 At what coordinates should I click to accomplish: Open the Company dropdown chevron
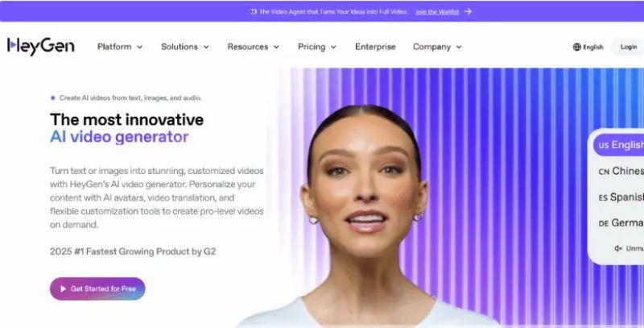[459, 48]
